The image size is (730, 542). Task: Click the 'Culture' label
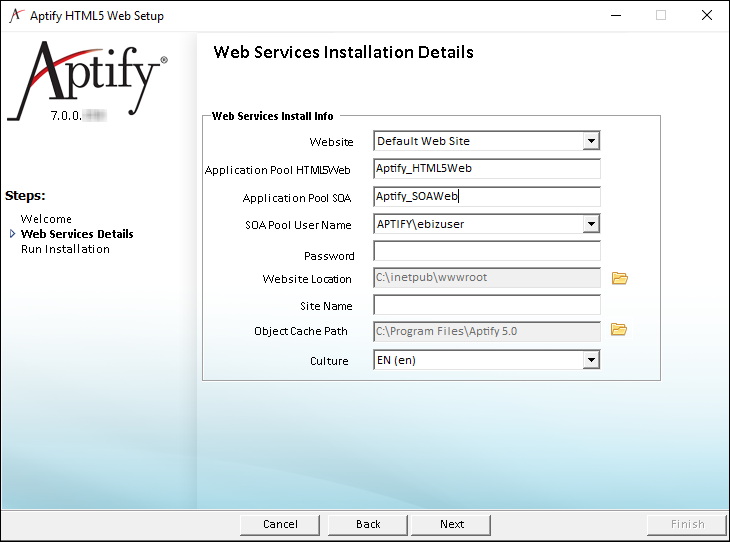point(329,361)
